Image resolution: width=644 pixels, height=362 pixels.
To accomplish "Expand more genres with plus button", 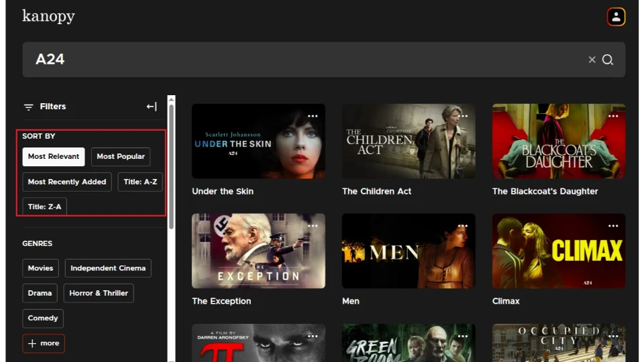I will click(x=44, y=343).
